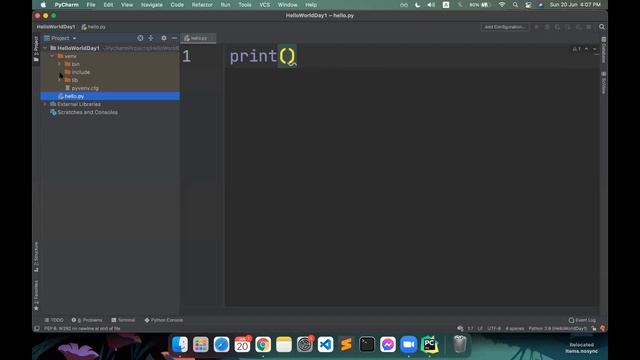
Task: Open Notes app in the dock
Action: (284, 344)
